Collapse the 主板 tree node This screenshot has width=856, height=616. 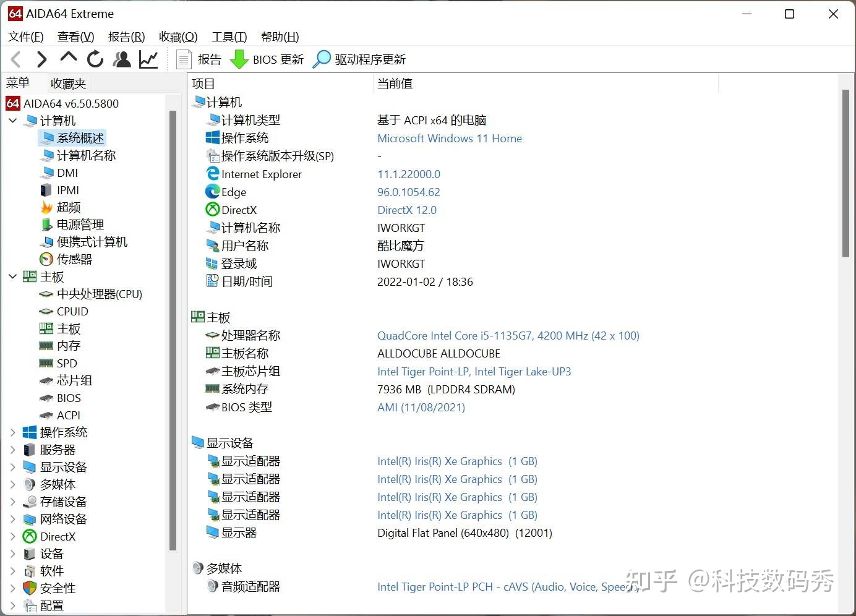click(x=13, y=276)
